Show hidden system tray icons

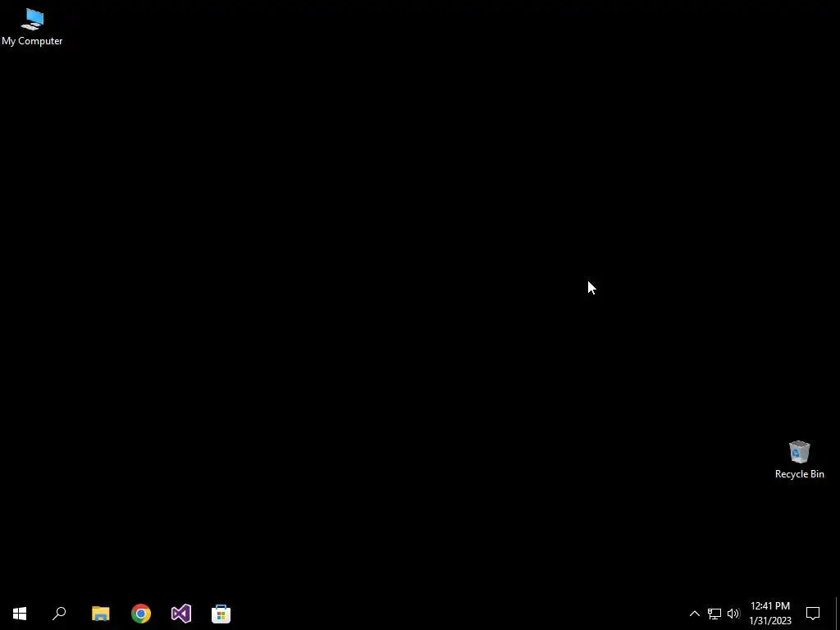[x=694, y=614]
